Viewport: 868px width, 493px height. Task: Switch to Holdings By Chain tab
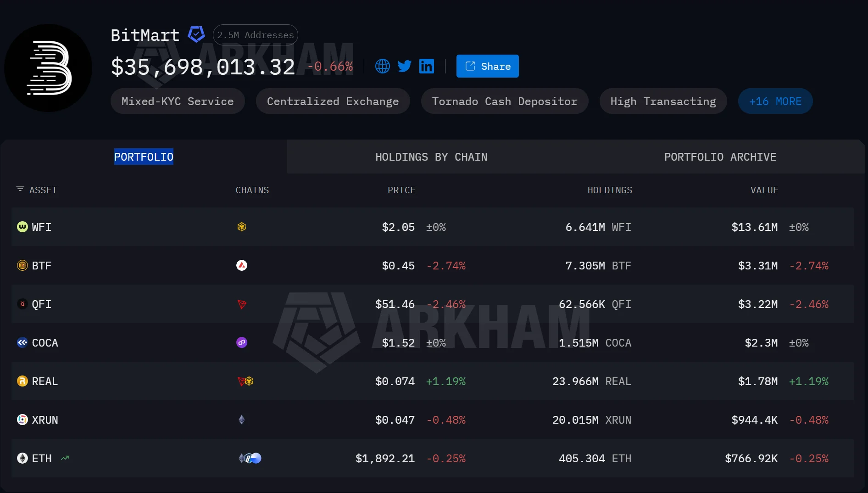pyautogui.click(x=431, y=157)
